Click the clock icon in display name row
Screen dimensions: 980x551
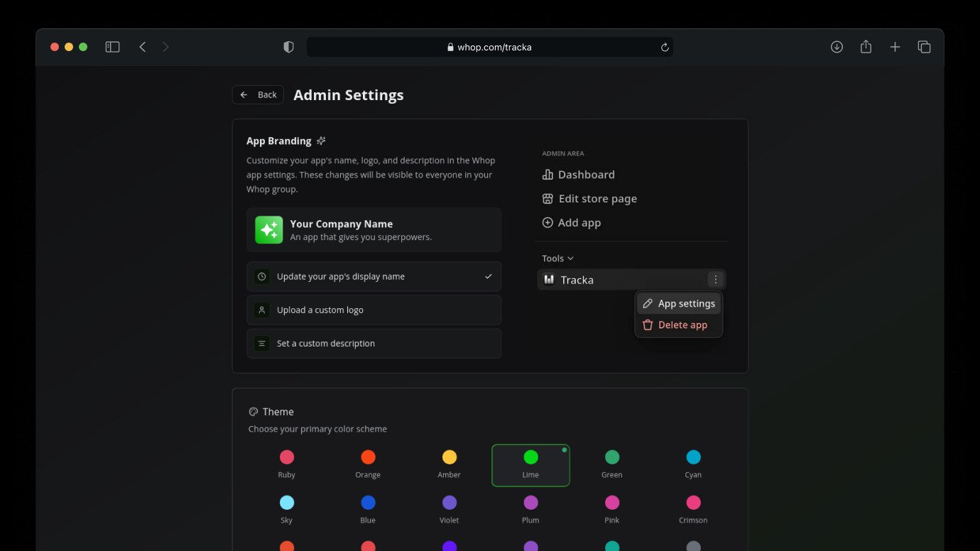point(261,276)
